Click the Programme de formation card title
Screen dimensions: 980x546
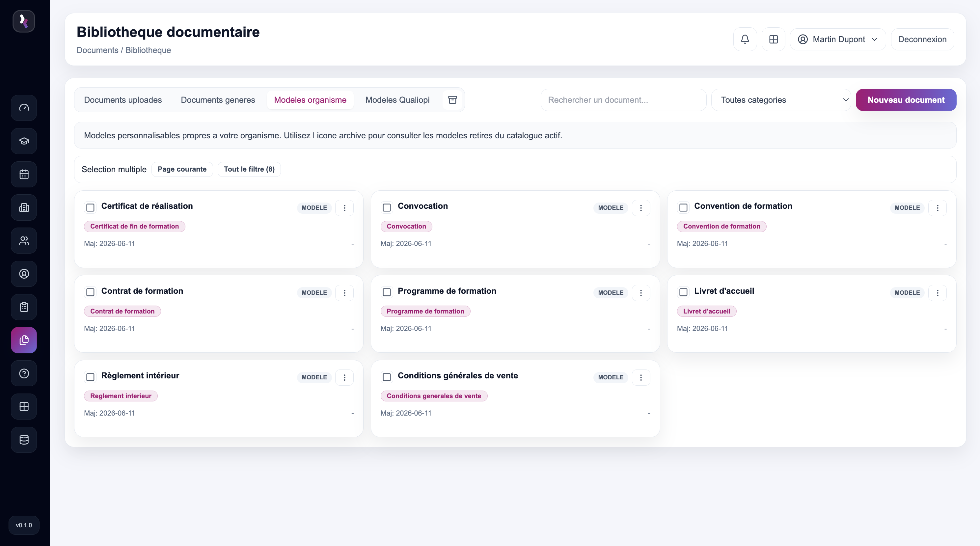[447, 291]
